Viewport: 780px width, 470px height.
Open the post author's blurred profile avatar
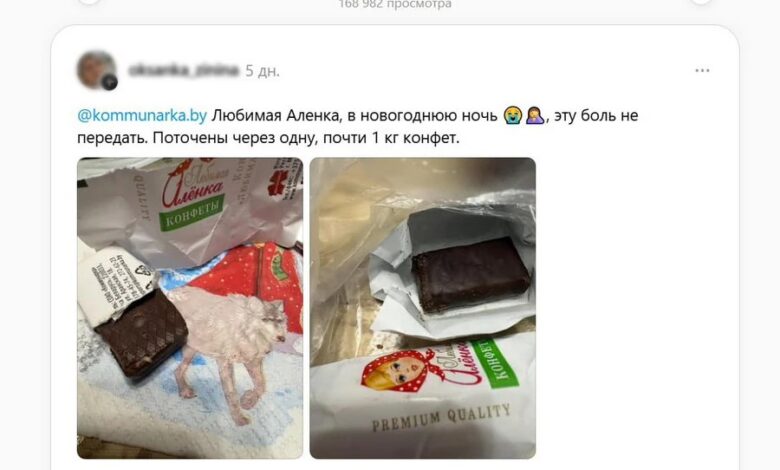click(x=96, y=70)
